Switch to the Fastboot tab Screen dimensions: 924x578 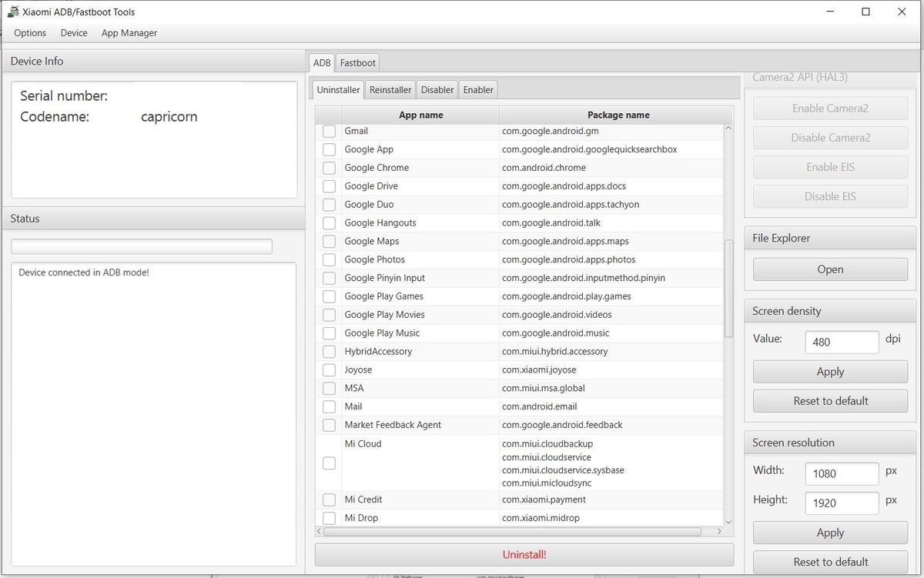(x=358, y=63)
